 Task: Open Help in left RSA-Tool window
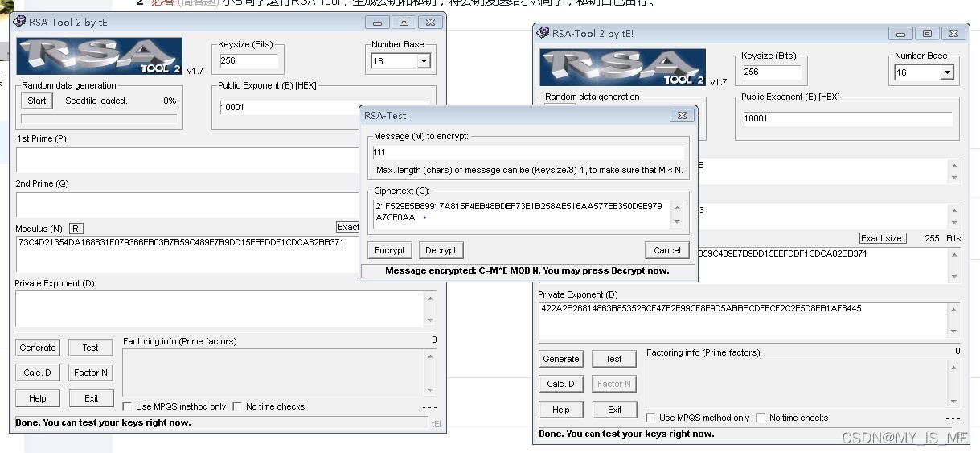click(x=38, y=398)
